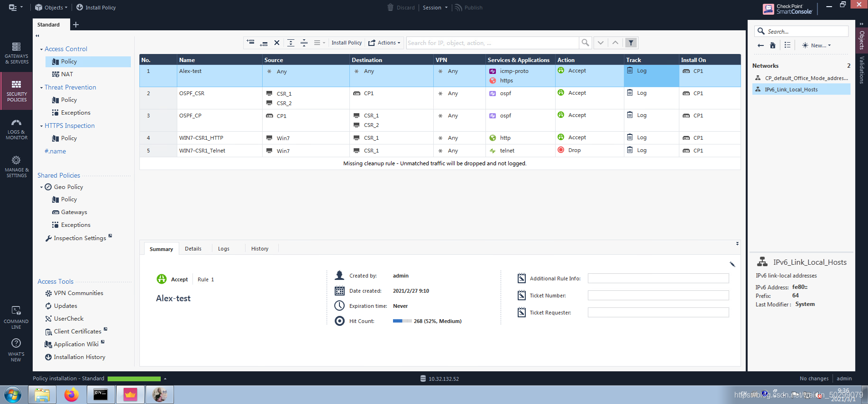The height and width of the screenshot is (404, 868).
Task: Switch to the History tab
Action: [260, 249]
